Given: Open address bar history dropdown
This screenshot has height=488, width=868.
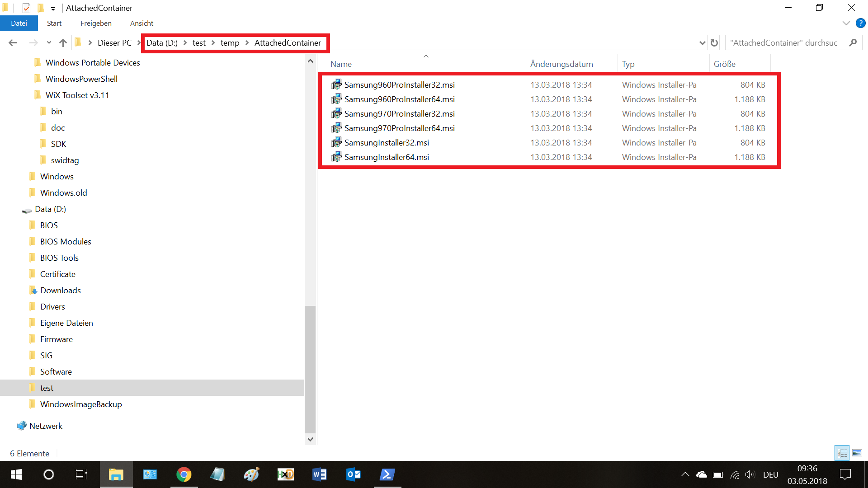Looking at the screenshot, I should click(702, 42).
